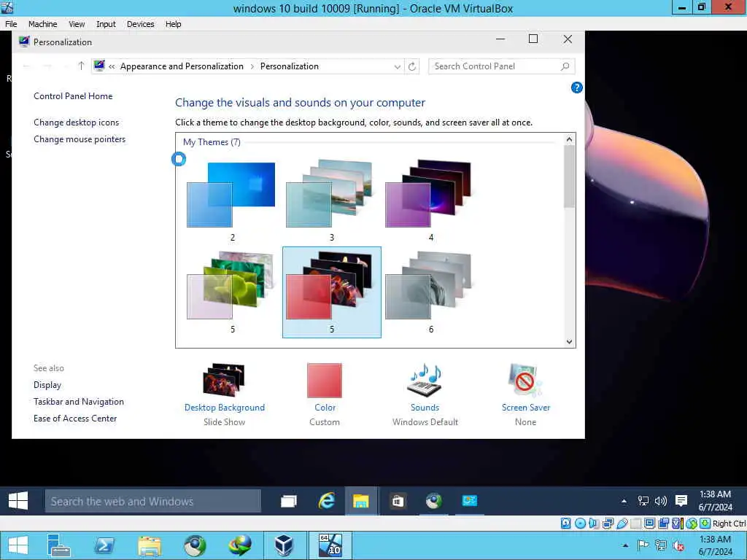Open the View menu

[x=76, y=24]
